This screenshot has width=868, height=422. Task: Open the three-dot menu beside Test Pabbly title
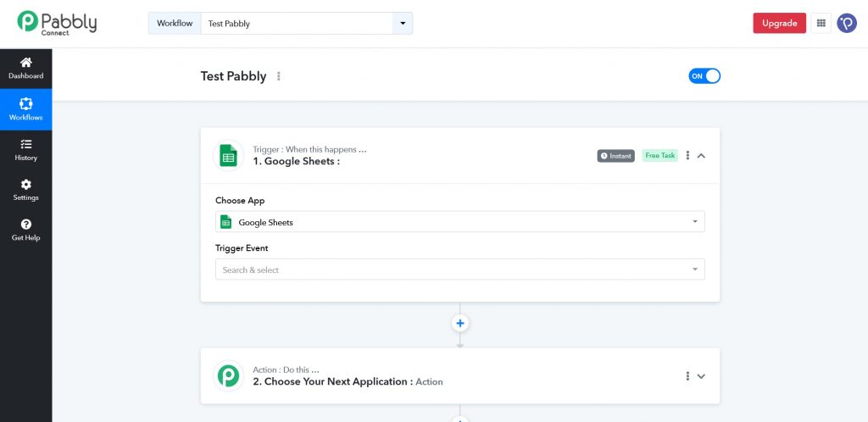pyautogui.click(x=279, y=76)
